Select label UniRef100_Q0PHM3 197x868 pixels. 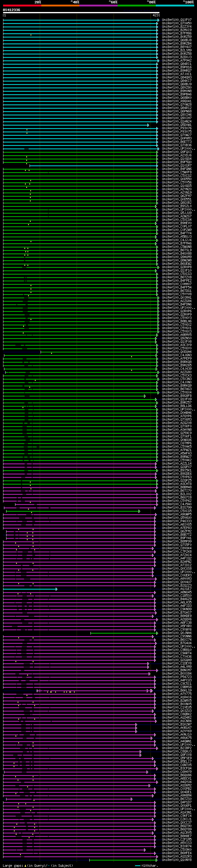point(177,139)
